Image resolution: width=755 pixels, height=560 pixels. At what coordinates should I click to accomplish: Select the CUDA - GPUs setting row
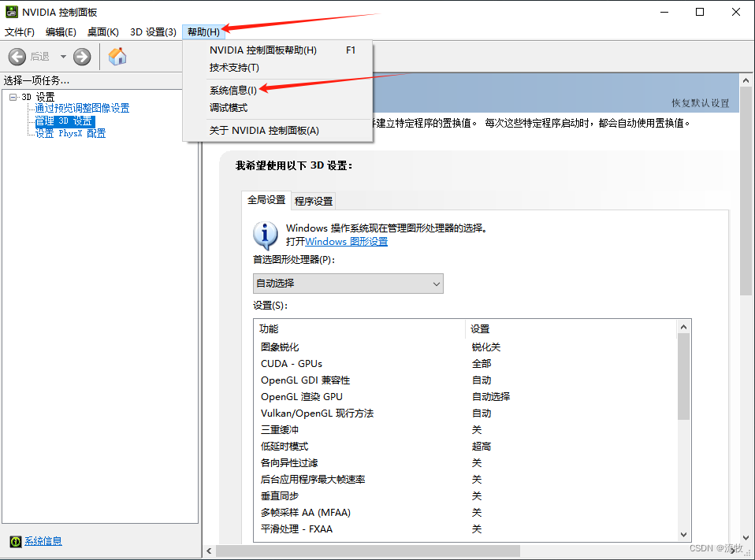pos(465,363)
